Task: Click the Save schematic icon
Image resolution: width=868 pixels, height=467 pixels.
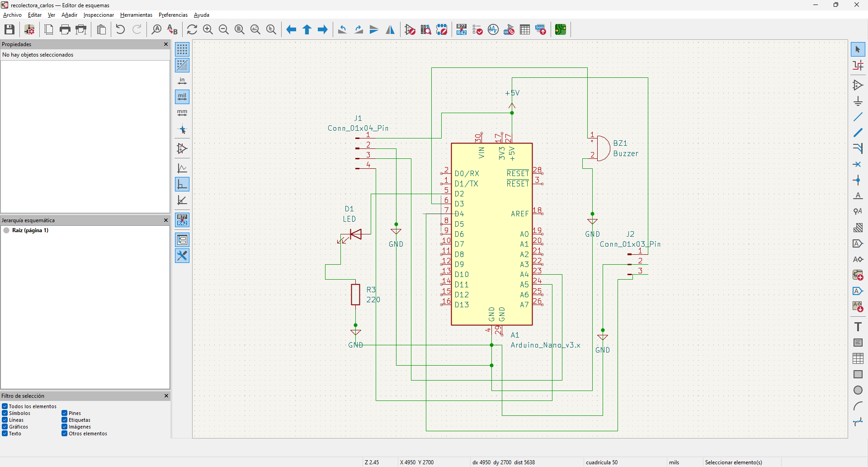Action: (9, 30)
